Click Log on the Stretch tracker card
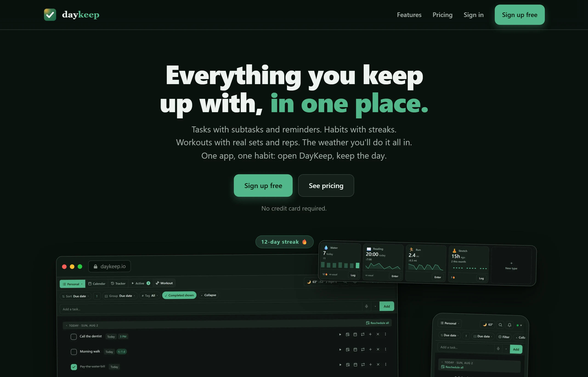The height and width of the screenshot is (377, 588). 481,278
